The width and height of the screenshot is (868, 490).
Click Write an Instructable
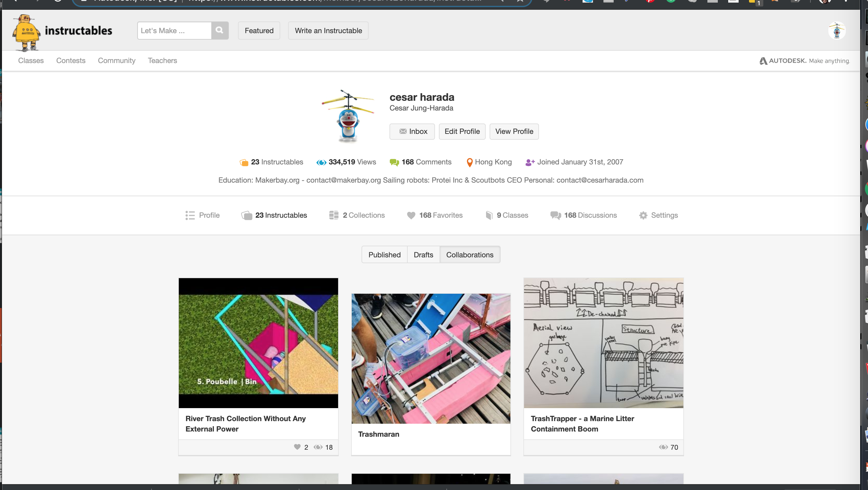328,30
